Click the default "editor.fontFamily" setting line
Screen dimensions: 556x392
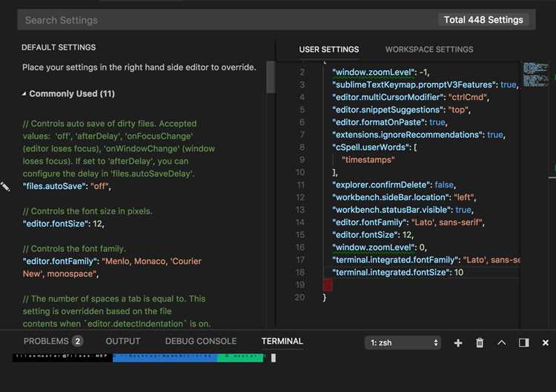click(x=112, y=268)
